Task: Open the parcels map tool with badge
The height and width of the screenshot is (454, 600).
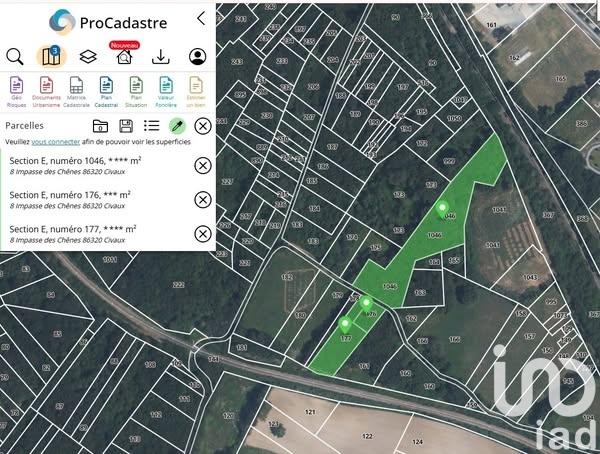Action: [50, 57]
